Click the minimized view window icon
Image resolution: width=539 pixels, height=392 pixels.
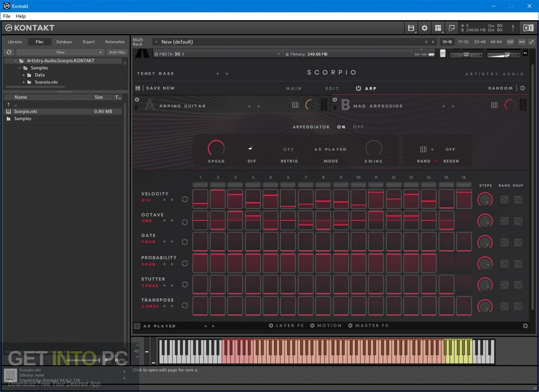(x=451, y=28)
